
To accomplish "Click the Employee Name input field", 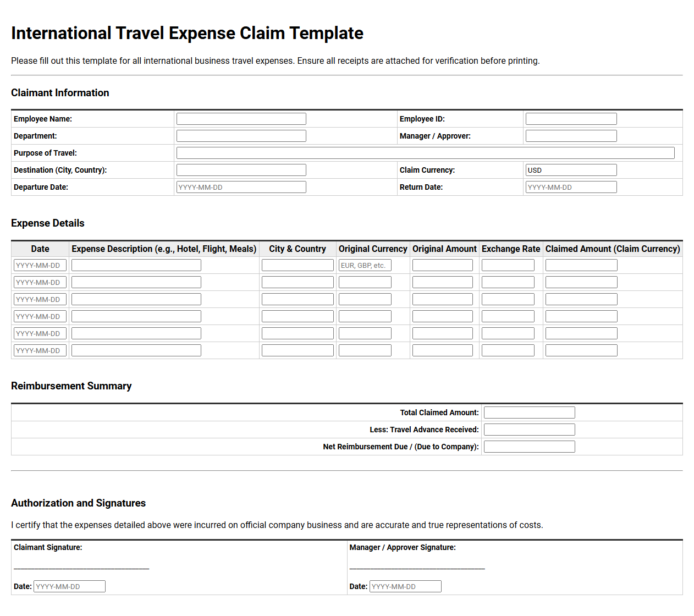I will click(x=241, y=119).
